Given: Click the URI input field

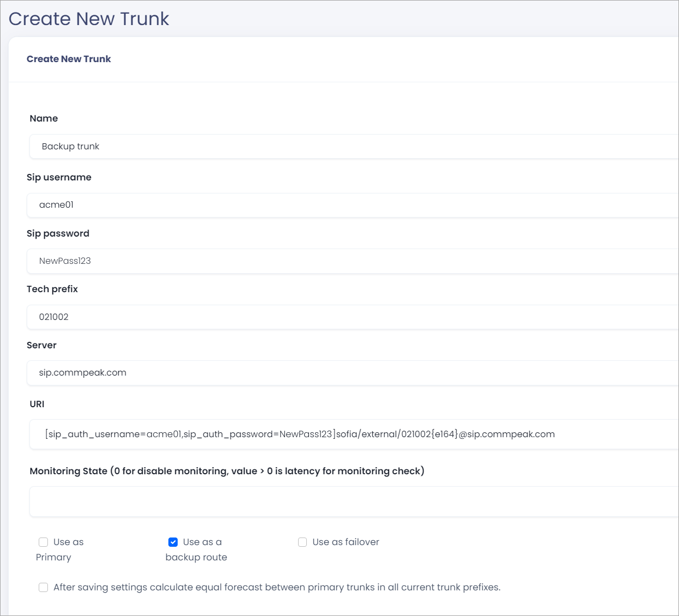Looking at the screenshot, I should (354, 434).
